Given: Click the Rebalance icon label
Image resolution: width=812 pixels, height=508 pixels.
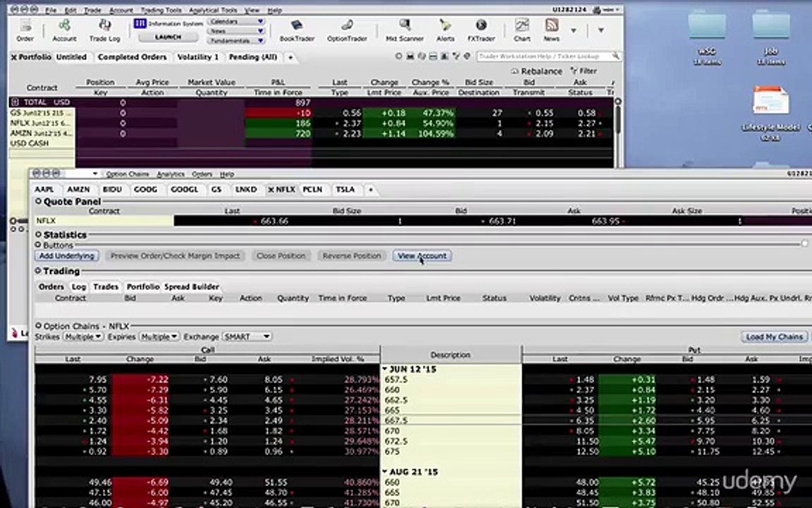Looking at the screenshot, I should [536, 71].
